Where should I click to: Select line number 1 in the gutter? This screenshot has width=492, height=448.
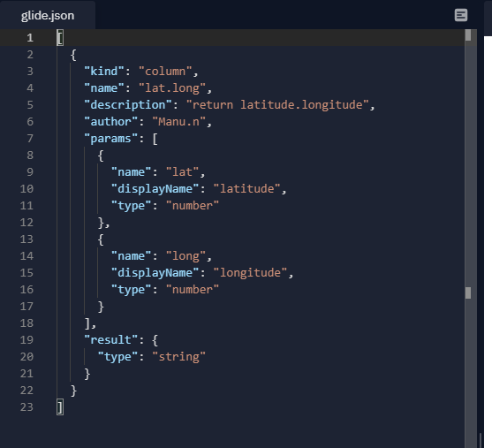pos(30,38)
